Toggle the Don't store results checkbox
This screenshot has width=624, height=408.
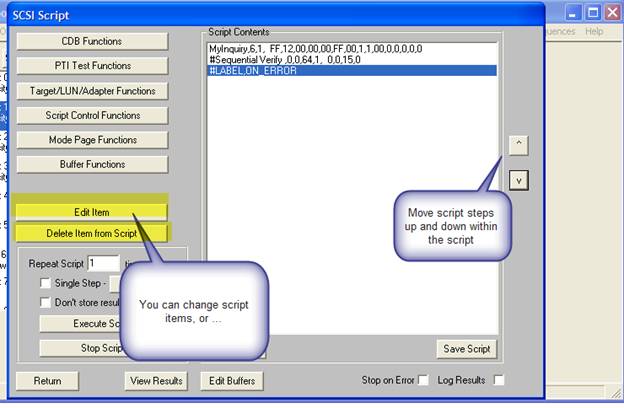[45, 302]
